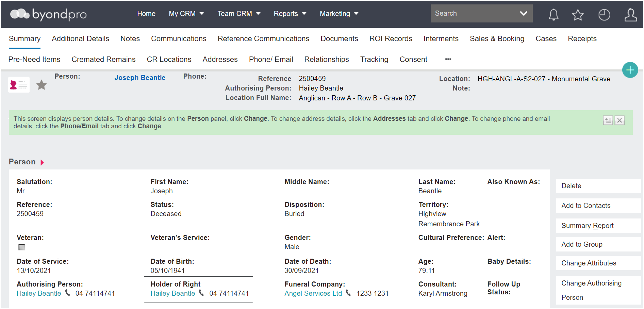Click phone icon next to Authorising Person
Viewport: 644px width, 309px height.
[68, 293]
